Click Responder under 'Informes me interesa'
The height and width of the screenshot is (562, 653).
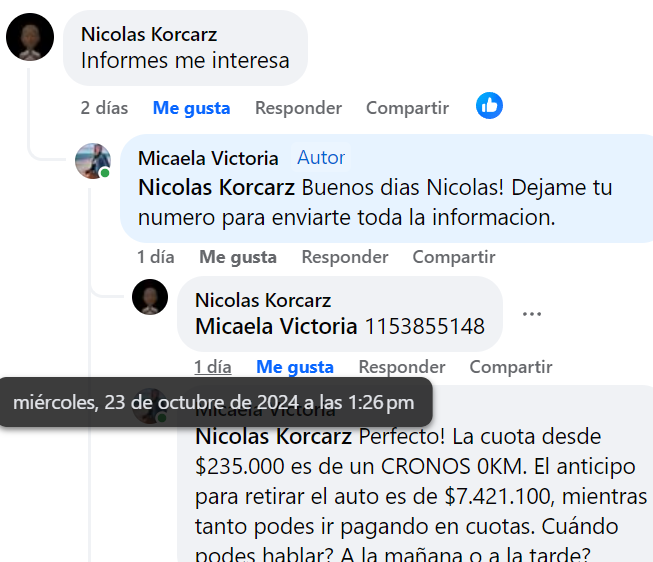(298, 108)
